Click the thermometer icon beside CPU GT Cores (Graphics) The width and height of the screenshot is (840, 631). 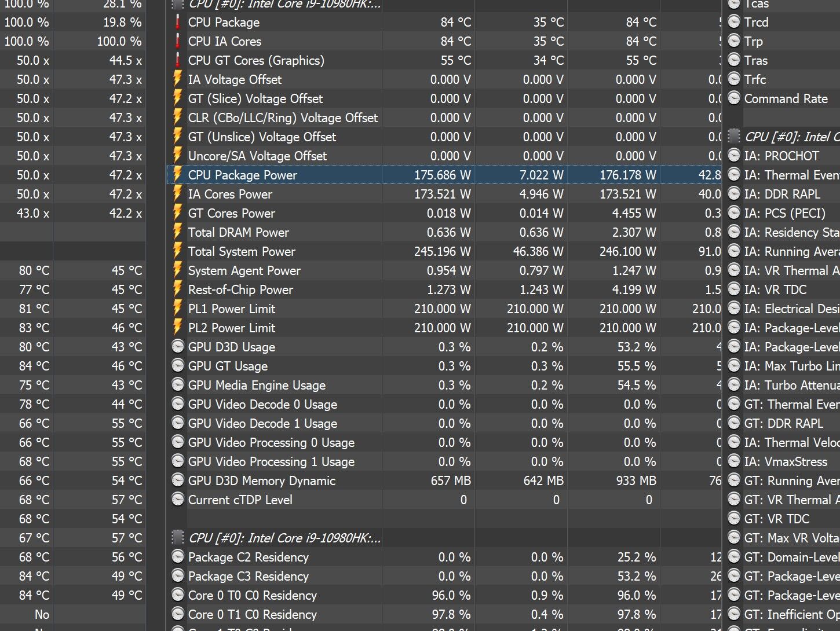pyautogui.click(x=178, y=60)
